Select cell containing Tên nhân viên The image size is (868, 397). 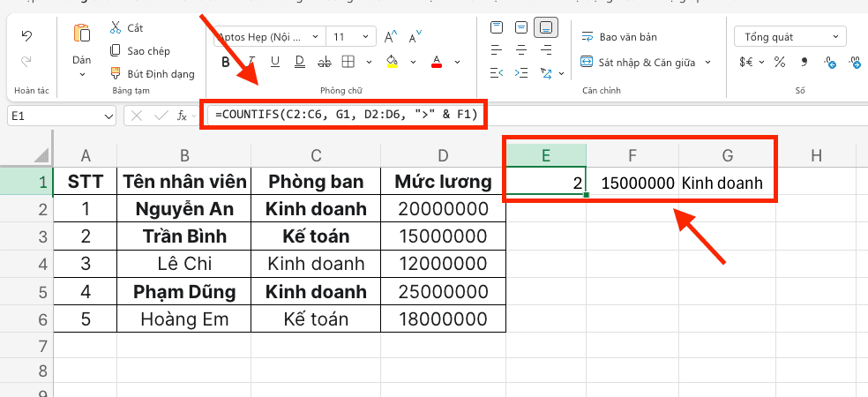(x=183, y=181)
